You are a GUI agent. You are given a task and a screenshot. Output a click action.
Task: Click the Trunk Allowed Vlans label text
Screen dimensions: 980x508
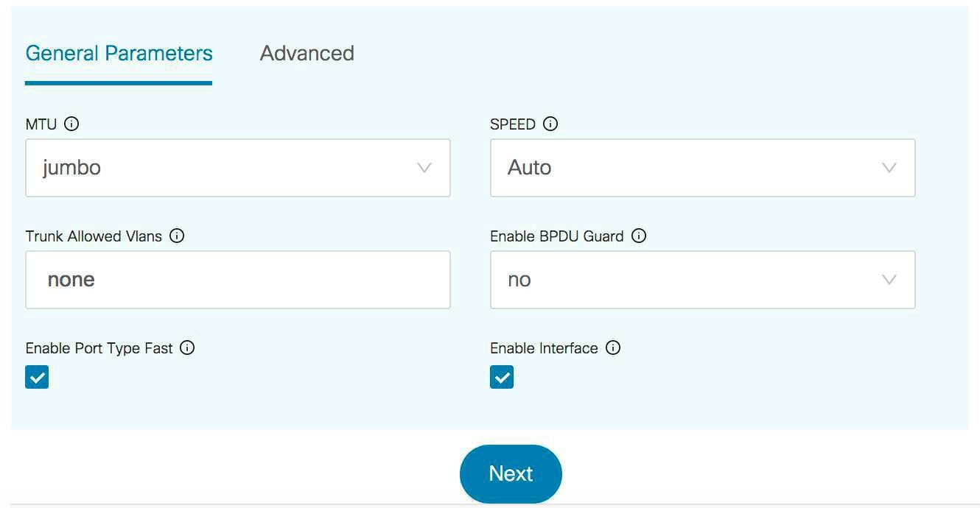tap(94, 236)
